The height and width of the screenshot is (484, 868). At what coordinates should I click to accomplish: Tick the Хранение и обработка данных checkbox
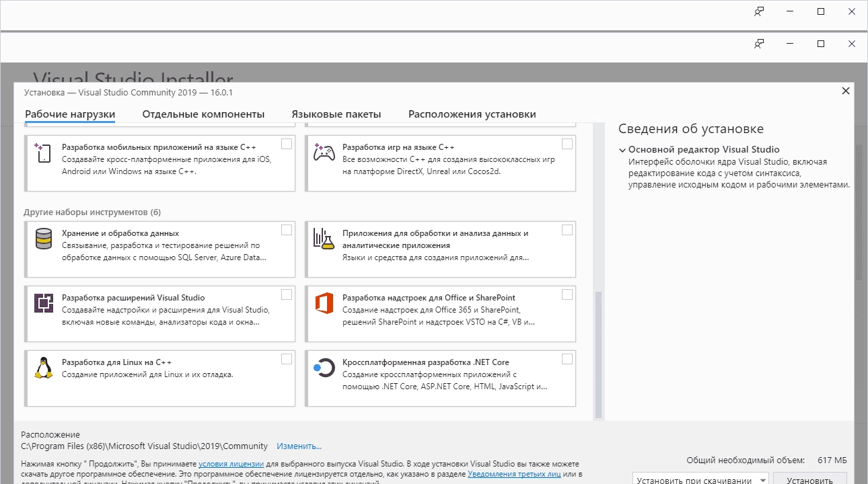[287, 230]
